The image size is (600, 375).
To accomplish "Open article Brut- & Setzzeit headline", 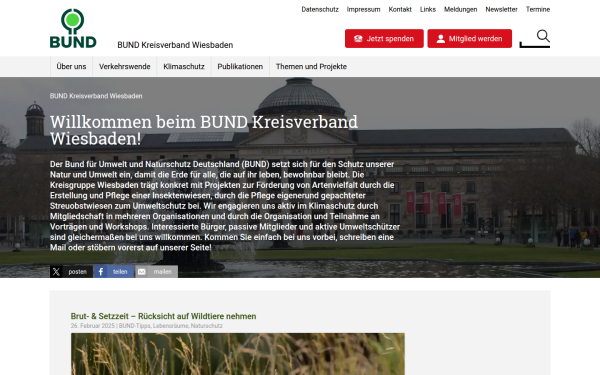I will pyautogui.click(x=163, y=316).
